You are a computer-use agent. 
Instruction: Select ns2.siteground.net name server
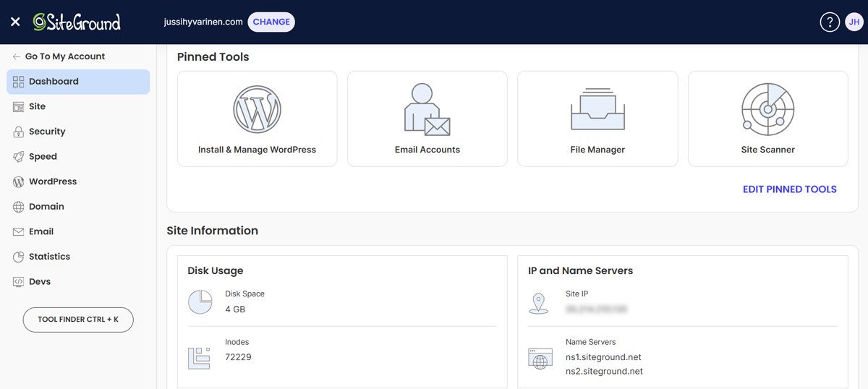point(604,372)
